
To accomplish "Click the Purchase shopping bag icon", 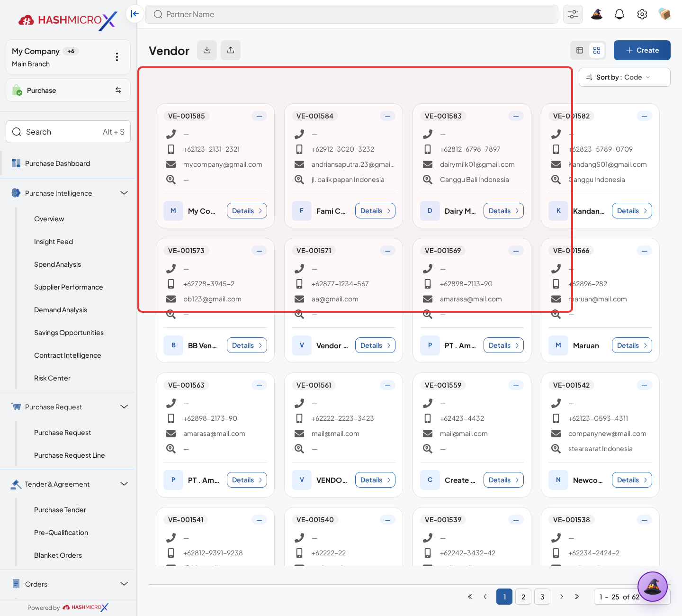I will click(17, 90).
